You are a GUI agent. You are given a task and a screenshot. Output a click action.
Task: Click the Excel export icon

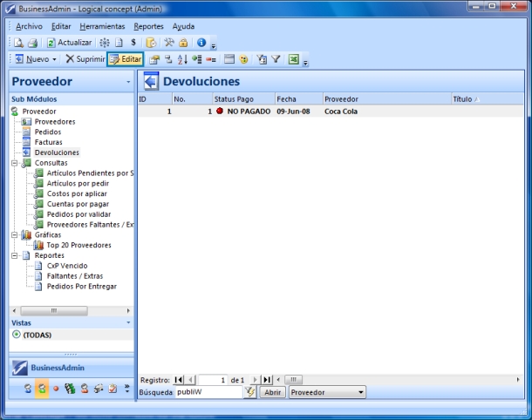point(294,59)
